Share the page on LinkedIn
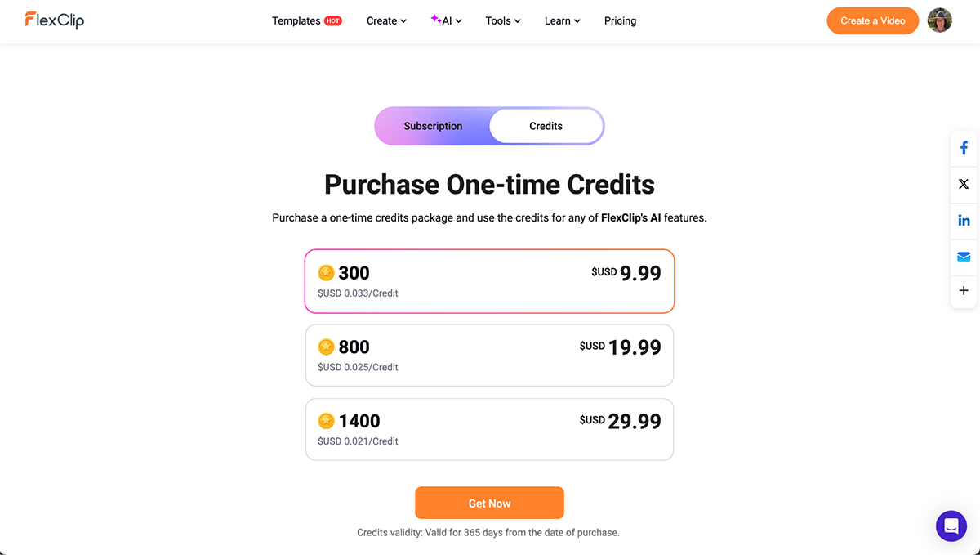Viewport: 980px width, 555px height. (964, 220)
